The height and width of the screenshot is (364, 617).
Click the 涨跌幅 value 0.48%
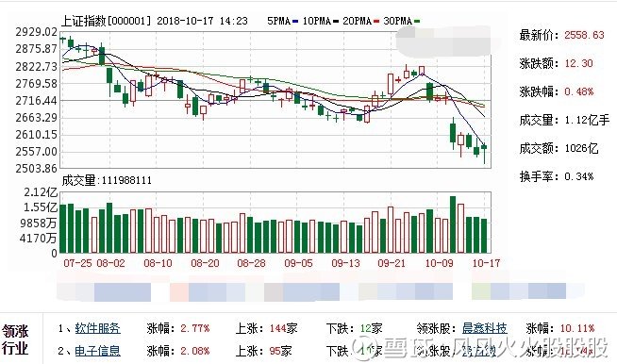click(x=579, y=91)
